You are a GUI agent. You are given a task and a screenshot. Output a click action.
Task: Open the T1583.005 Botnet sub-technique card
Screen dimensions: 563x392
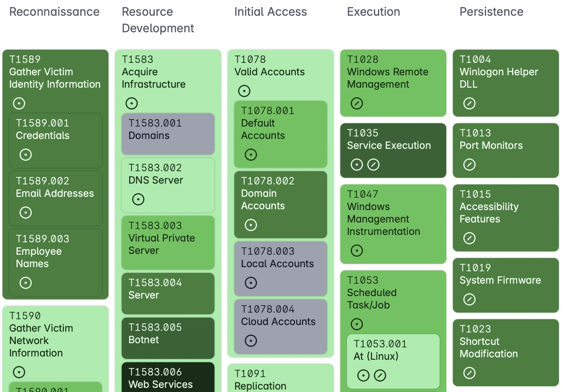click(x=168, y=338)
